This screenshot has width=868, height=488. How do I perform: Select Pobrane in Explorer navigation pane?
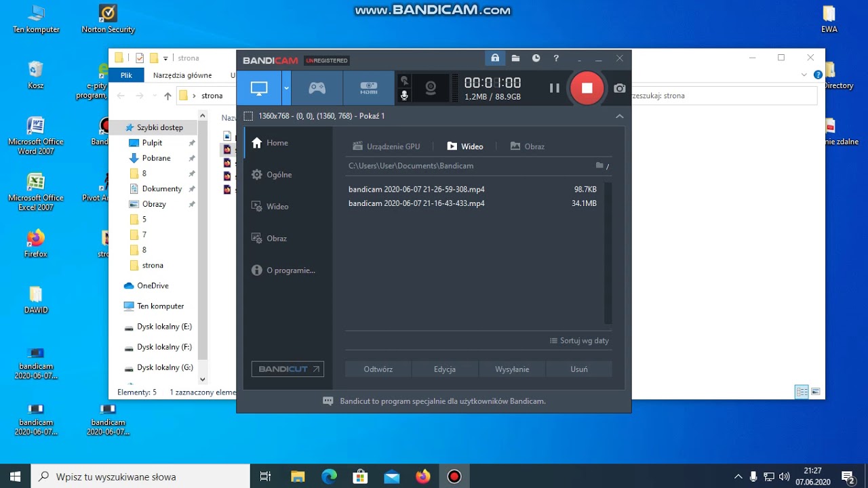[x=156, y=158]
